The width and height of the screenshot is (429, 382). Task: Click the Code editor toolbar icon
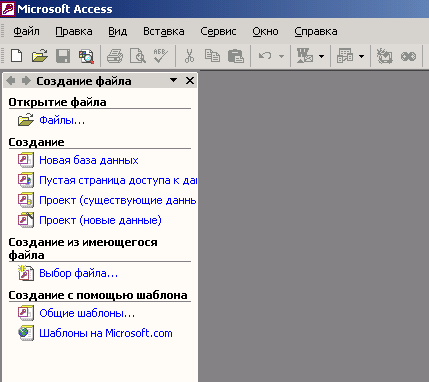click(x=384, y=56)
